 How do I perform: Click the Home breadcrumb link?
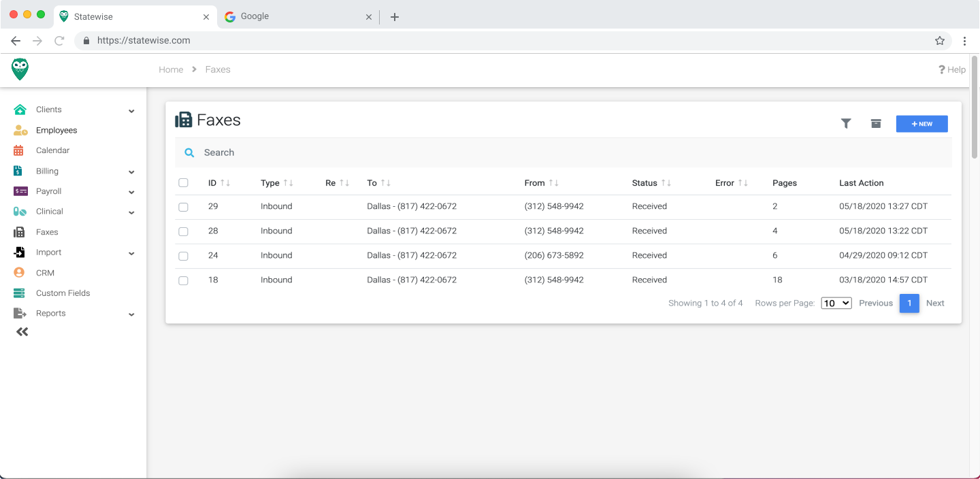coord(171,69)
